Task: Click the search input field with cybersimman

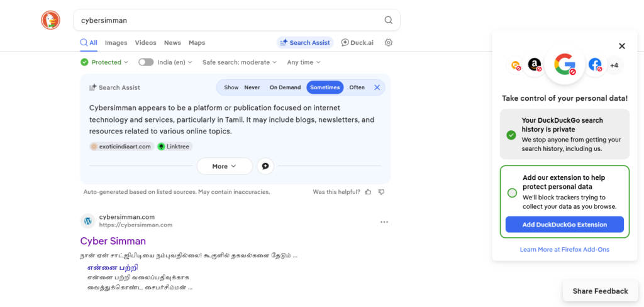Action: point(226,20)
